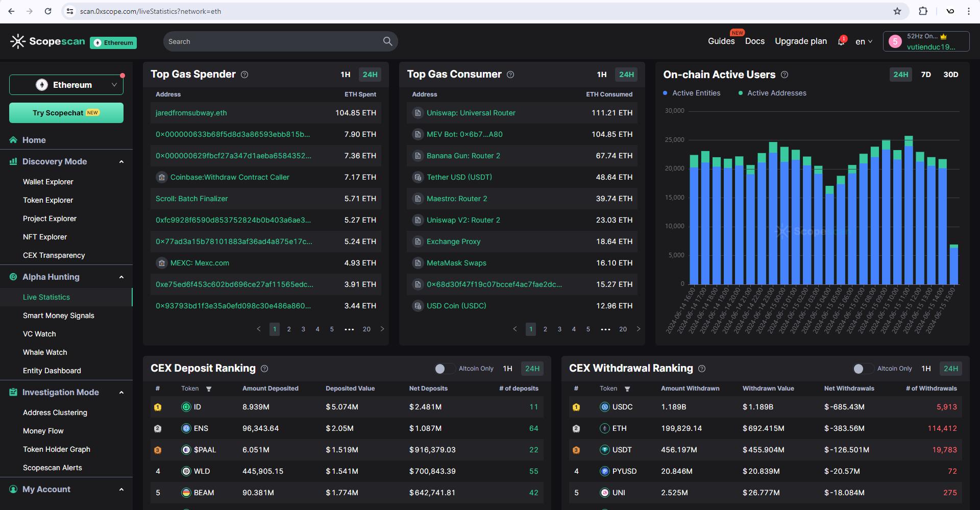980x510 pixels.
Task: Open CEX Deposit Ranking help icon
Action: click(264, 369)
